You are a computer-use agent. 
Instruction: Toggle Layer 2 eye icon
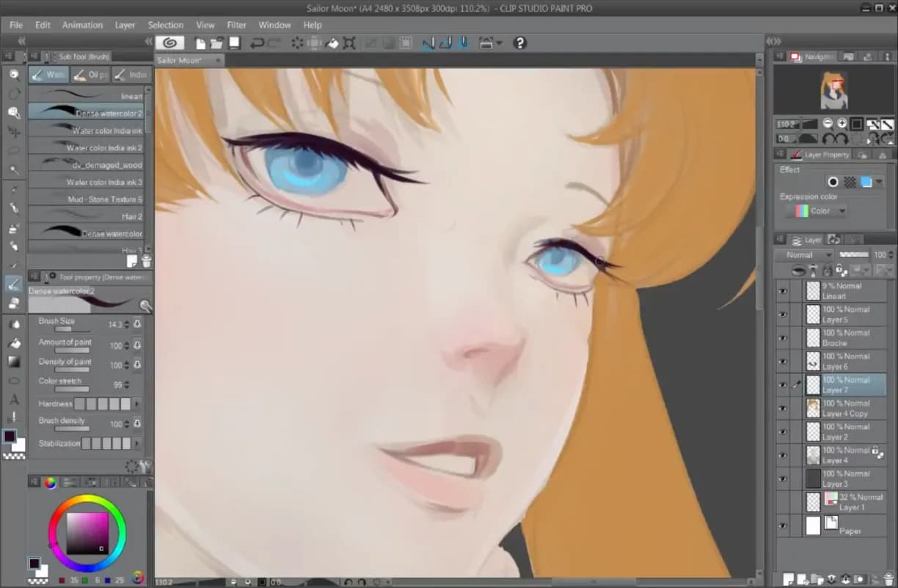pos(783,432)
